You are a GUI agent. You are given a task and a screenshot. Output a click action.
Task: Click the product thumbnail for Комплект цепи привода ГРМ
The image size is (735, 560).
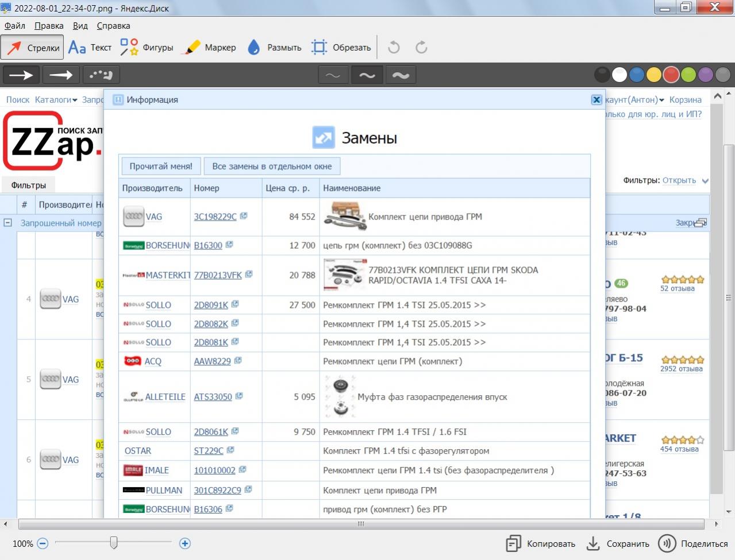click(345, 216)
